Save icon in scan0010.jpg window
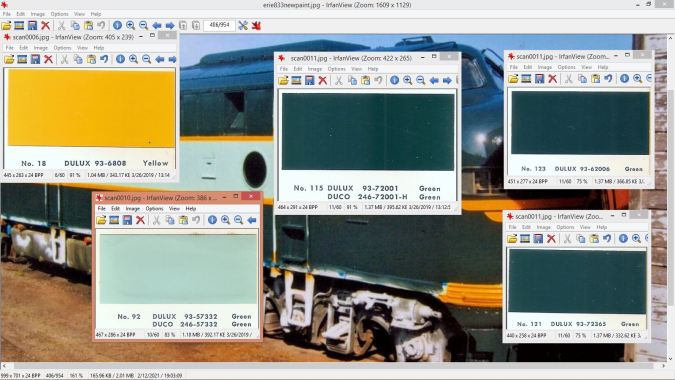This screenshot has height=380, width=675. coord(127,220)
